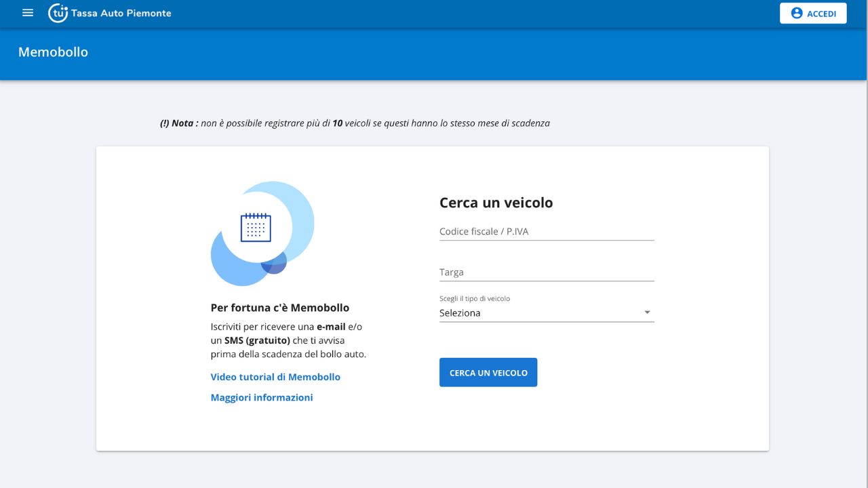Click the Scegli il tipo di veicolo label

475,298
